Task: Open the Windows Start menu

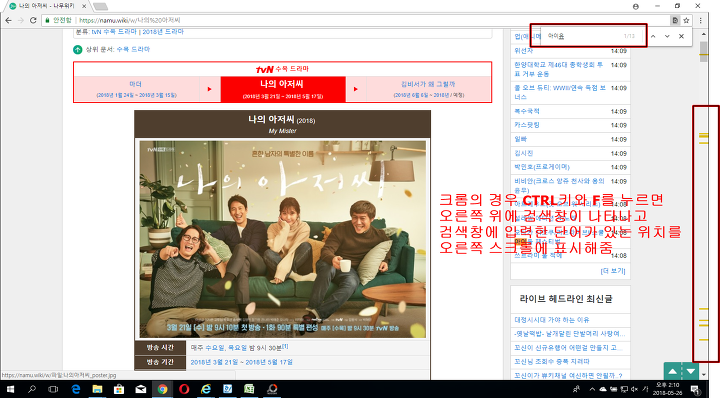Action: [10, 389]
